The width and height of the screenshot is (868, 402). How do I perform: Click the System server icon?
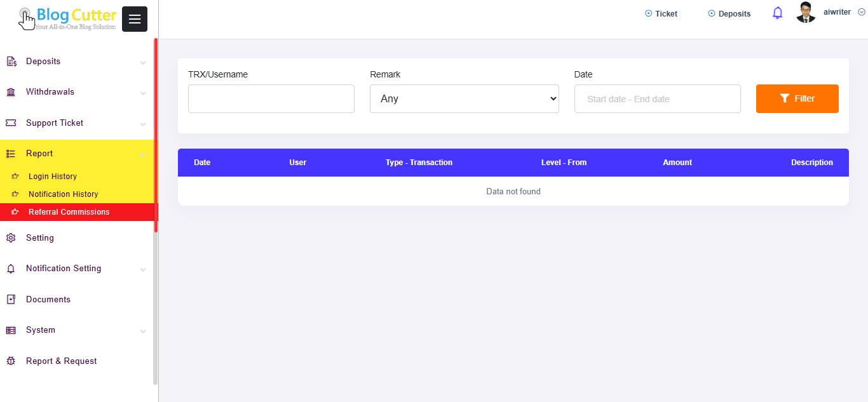pos(11,330)
